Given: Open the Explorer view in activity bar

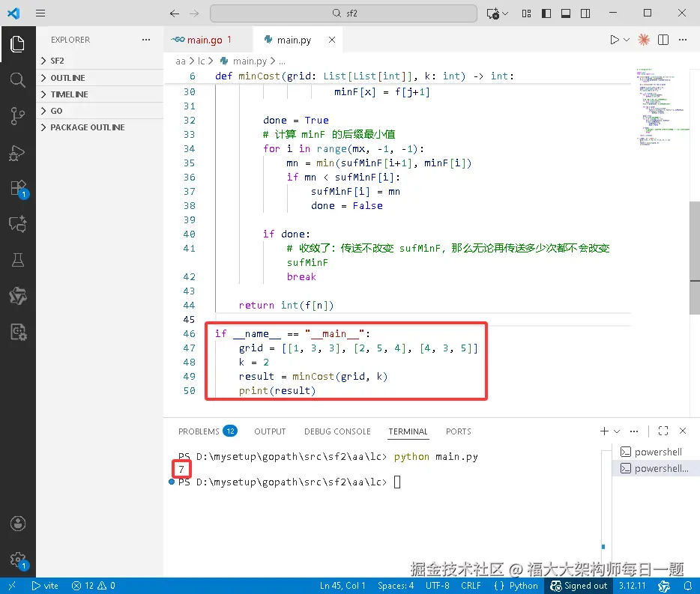Looking at the screenshot, I should point(17,43).
